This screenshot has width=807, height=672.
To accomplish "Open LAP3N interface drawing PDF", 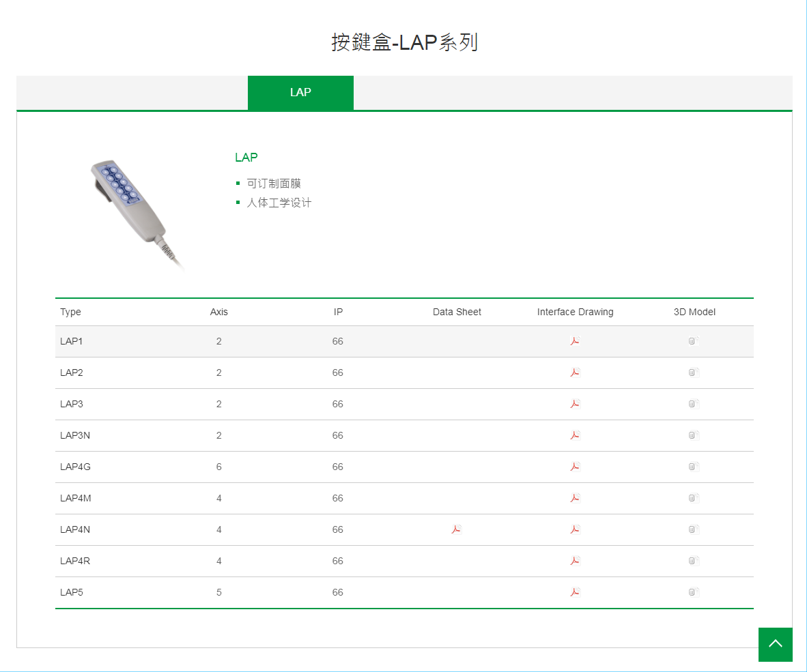I will pos(575,435).
